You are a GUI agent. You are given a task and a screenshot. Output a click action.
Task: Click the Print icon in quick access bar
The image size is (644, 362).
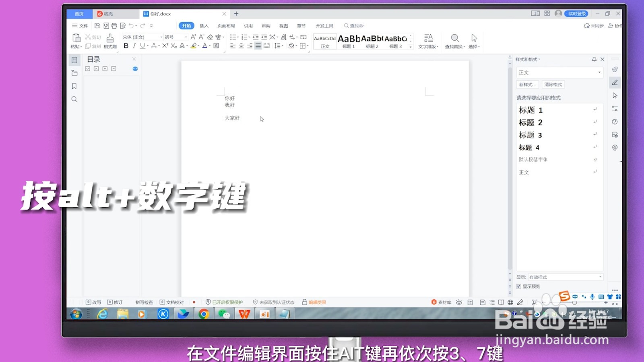pos(114,26)
